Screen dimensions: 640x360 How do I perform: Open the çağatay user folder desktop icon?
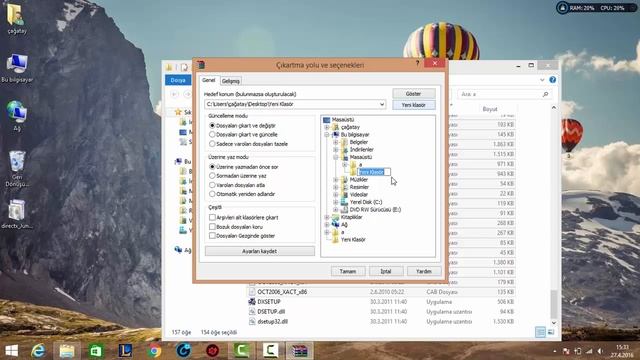[16, 18]
